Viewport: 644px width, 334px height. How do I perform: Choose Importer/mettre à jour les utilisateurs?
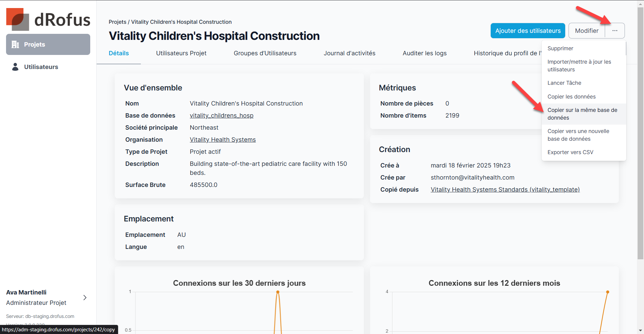pos(579,66)
